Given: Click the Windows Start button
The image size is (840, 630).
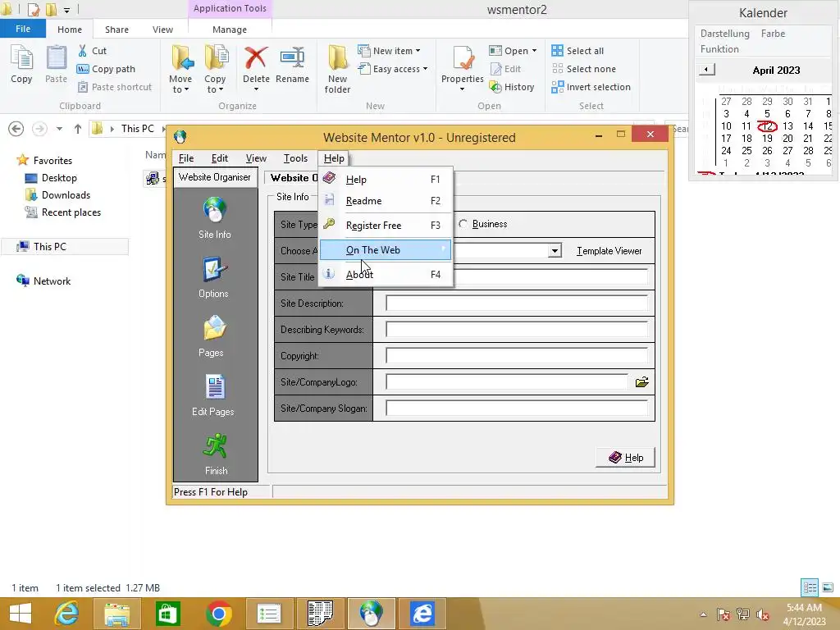Looking at the screenshot, I should click(x=21, y=614).
